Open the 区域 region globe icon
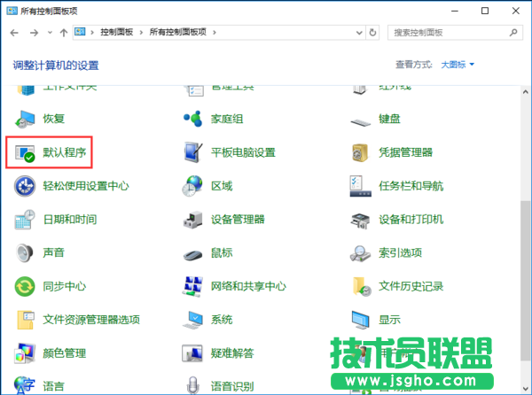The image size is (532, 395). (x=192, y=186)
